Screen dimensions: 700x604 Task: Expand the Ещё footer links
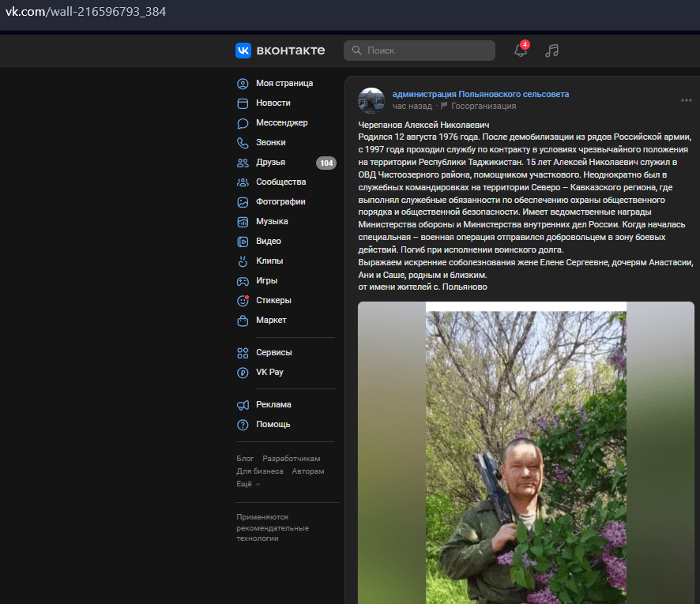(x=248, y=483)
